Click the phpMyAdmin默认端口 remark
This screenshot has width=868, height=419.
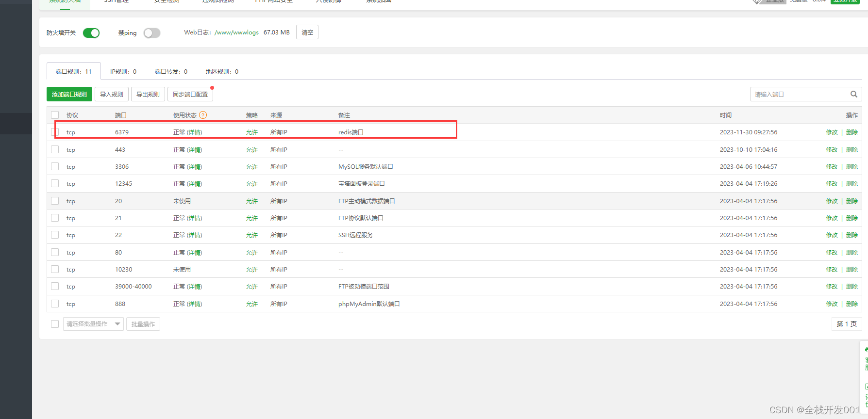coord(369,304)
